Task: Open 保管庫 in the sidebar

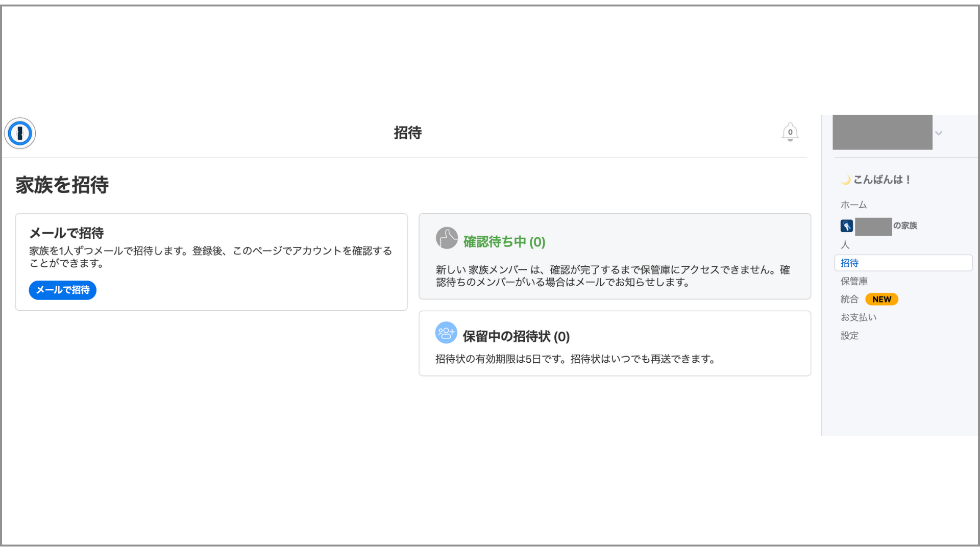Action: [x=854, y=281]
